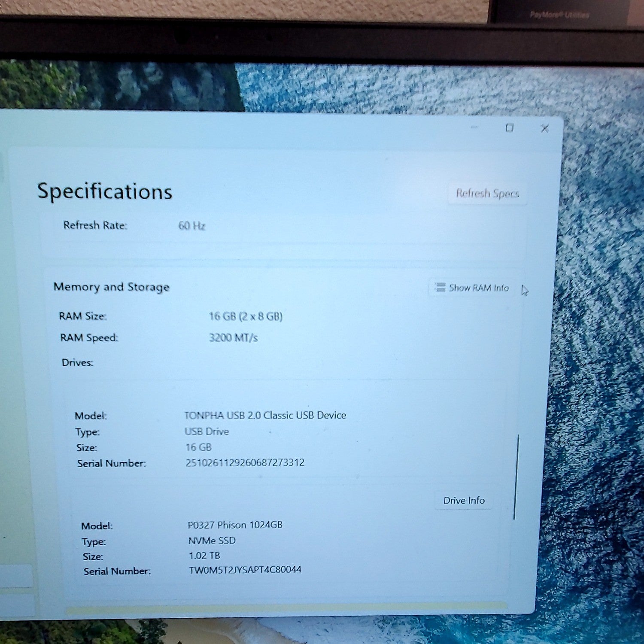
Task: Click the Memory and Storage section title
Action: (x=111, y=287)
